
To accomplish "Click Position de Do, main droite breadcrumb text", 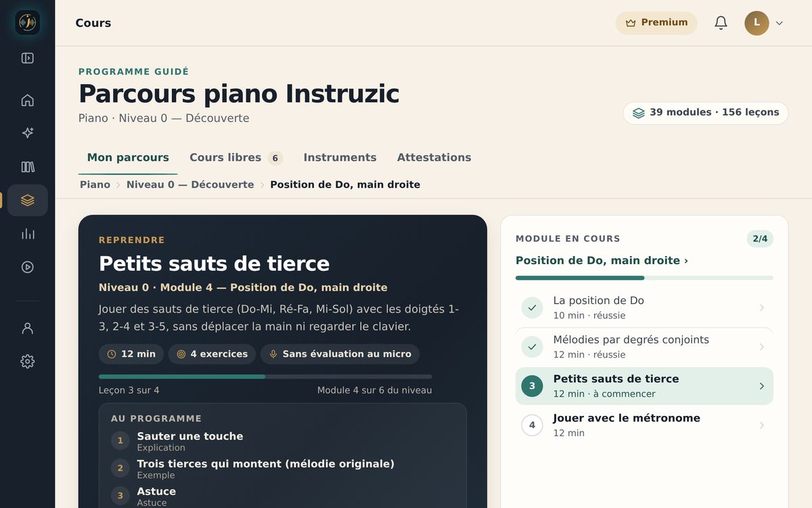I will 345,185.
